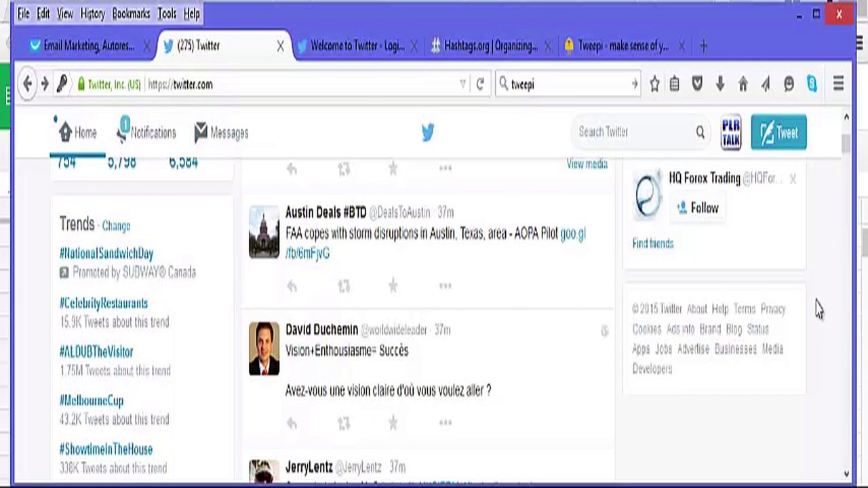The height and width of the screenshot is (488, 868).
Task: Open the PLR Talk profile avatar menu
Action: pyautogui.click(x=731, y=132)
